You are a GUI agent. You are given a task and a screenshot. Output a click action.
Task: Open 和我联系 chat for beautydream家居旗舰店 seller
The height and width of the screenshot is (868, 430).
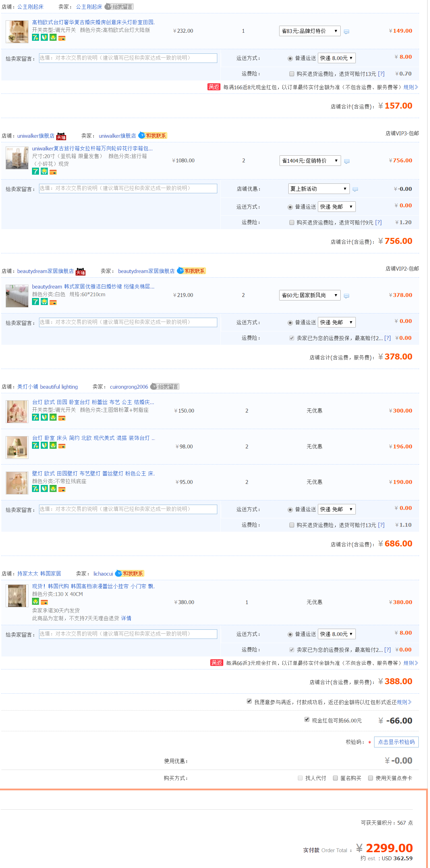click(x=191, y=271)
